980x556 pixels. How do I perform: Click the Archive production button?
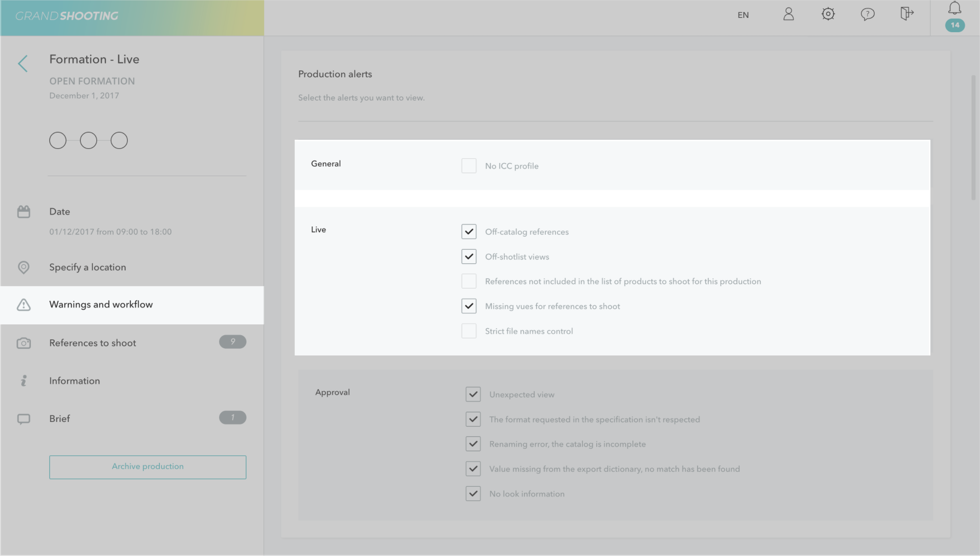point(147,467)
